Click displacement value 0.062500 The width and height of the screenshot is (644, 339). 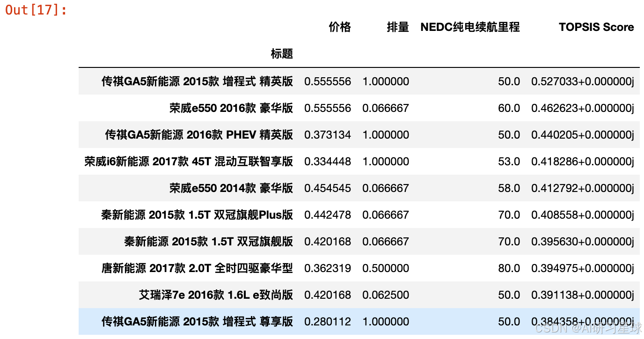386,295
